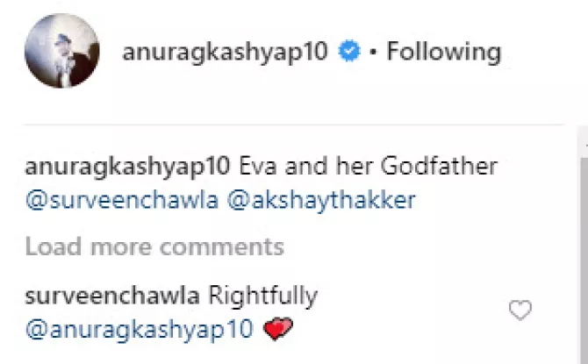The width and height of the screenshot is (588, 364).
Task: Click the comments panel scrollbar thumb
Action: pos(583,261)
